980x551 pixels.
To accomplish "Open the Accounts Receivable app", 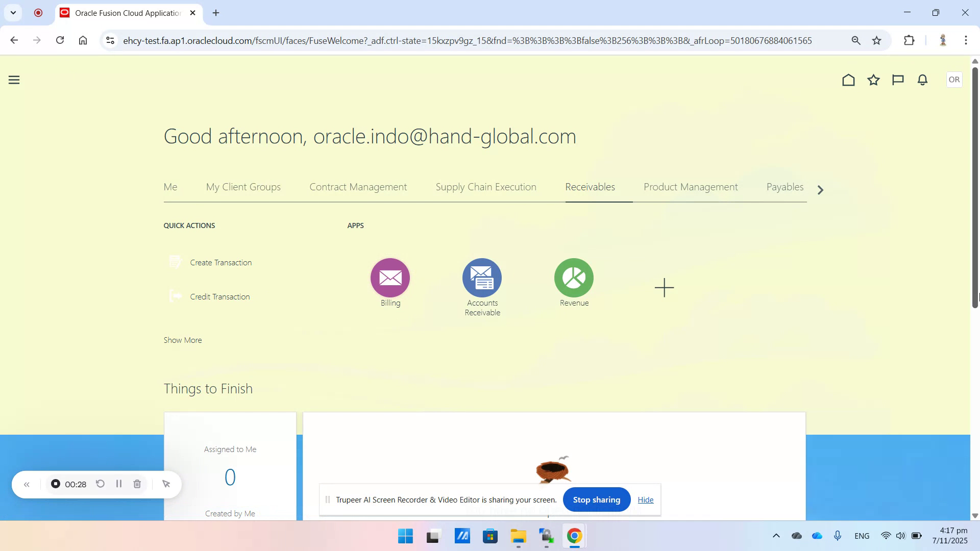I will tap(482, 278).
